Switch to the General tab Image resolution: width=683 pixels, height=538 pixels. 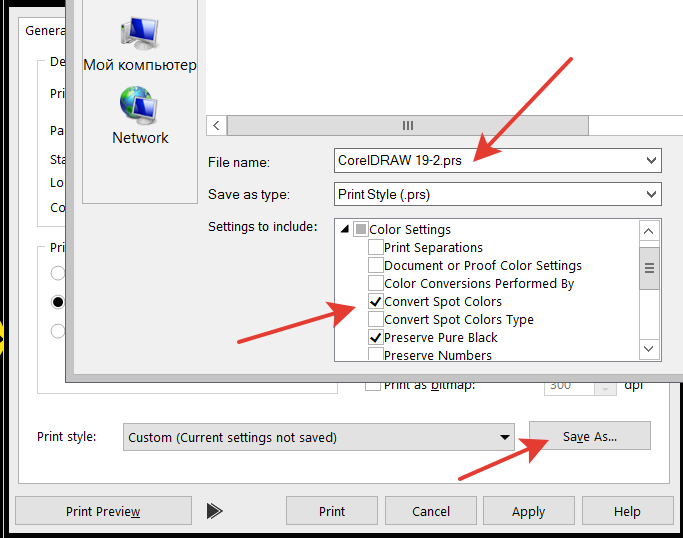pyautogui.click(x=45, y=30)
